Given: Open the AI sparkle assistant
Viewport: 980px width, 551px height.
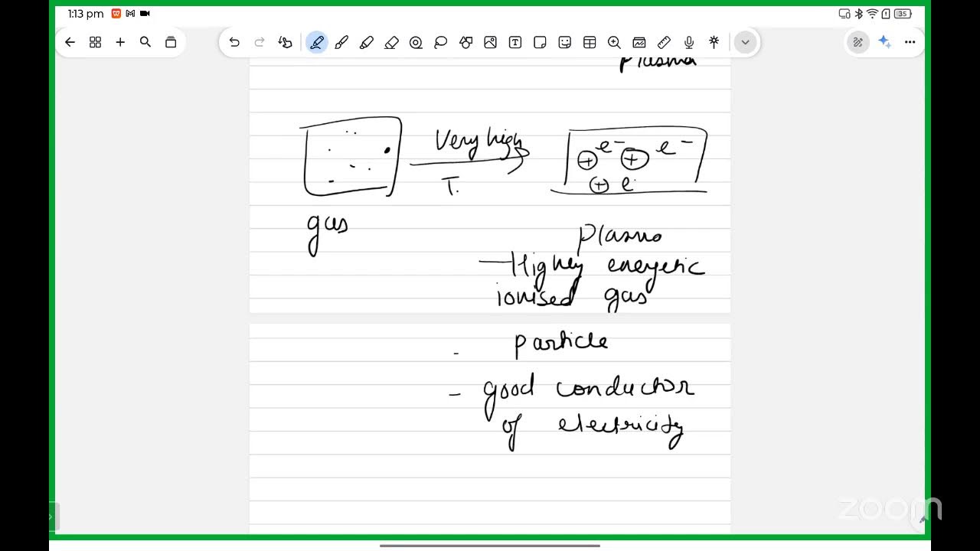Looking at the screenshot, I should coord(884,43).
